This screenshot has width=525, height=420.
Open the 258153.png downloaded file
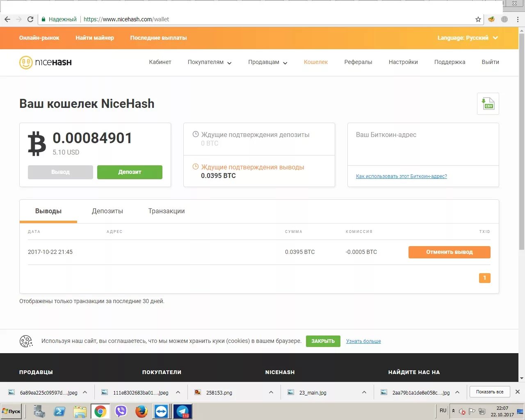coord(219,393)
